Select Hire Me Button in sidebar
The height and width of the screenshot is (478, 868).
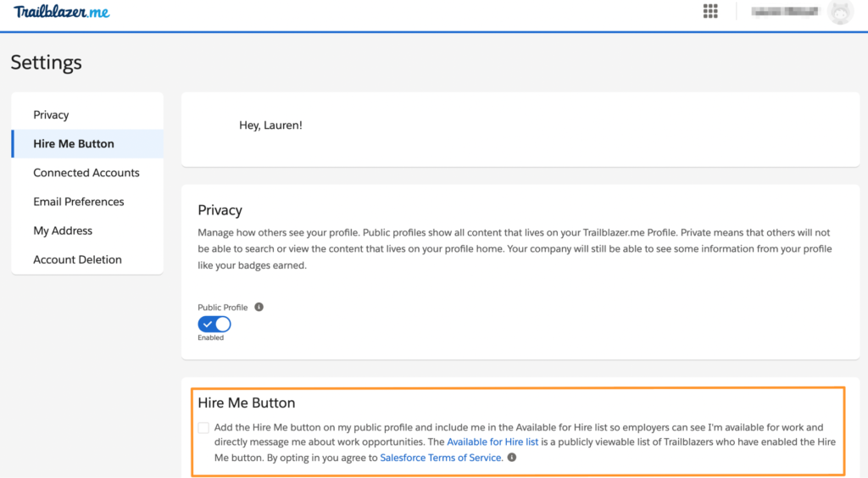coord(87,144)
